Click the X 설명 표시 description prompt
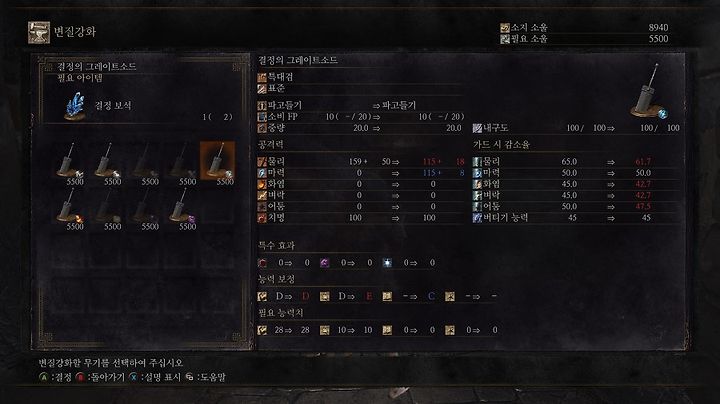 click(x=155, y=377)
